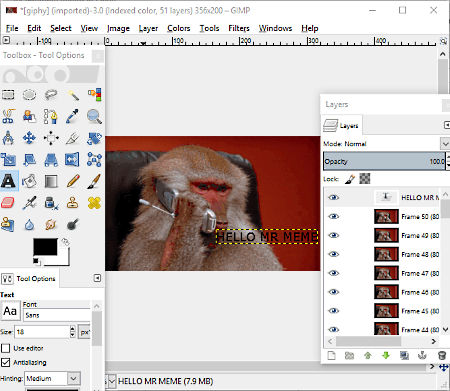Image resolution: width=450 pixels, height=391 pixels.
Task: Disable the Antialiasing checkbox
Action: coord(5,362)
